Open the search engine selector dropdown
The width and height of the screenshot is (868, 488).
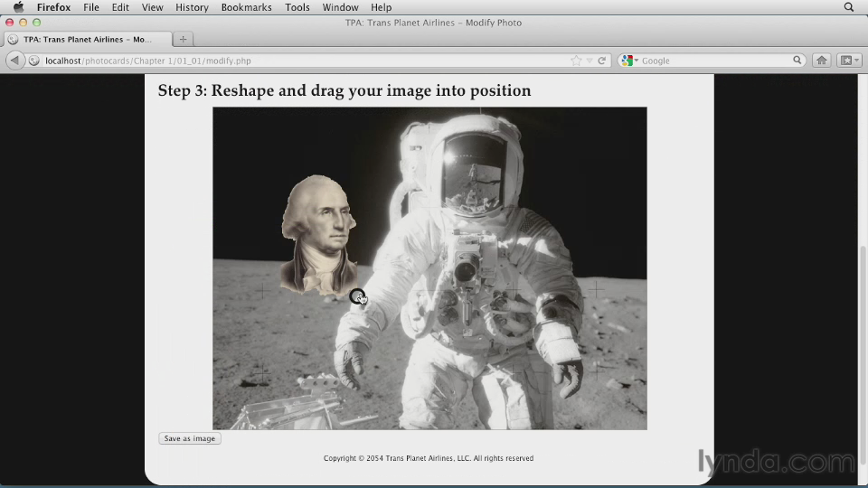[x=630, y=61]
